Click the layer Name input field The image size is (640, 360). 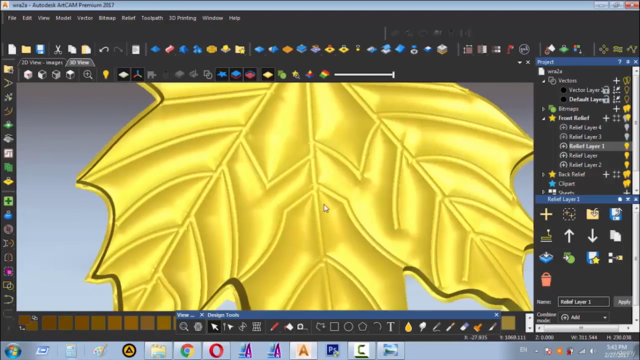[584, 302]
